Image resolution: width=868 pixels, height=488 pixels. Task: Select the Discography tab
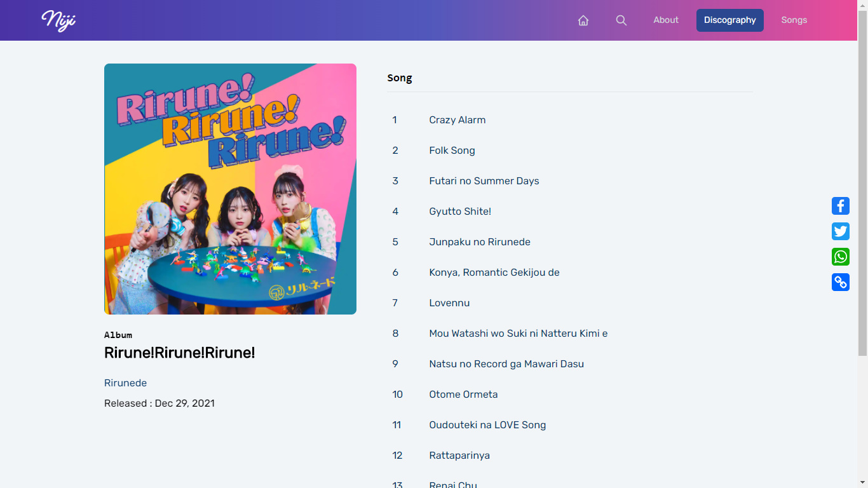pyautogui.click(x=729, y=20)
